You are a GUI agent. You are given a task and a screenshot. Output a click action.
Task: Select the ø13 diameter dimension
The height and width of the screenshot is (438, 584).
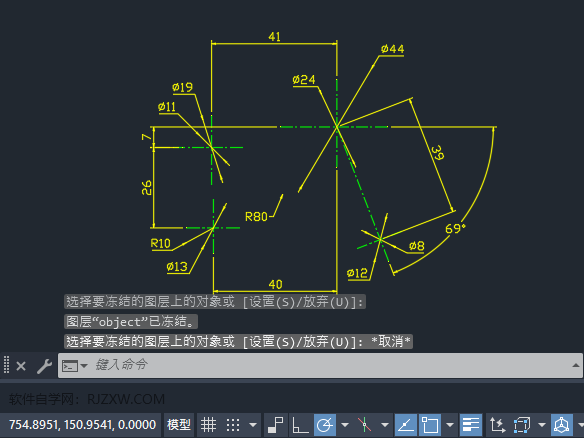tap(177, 267)
